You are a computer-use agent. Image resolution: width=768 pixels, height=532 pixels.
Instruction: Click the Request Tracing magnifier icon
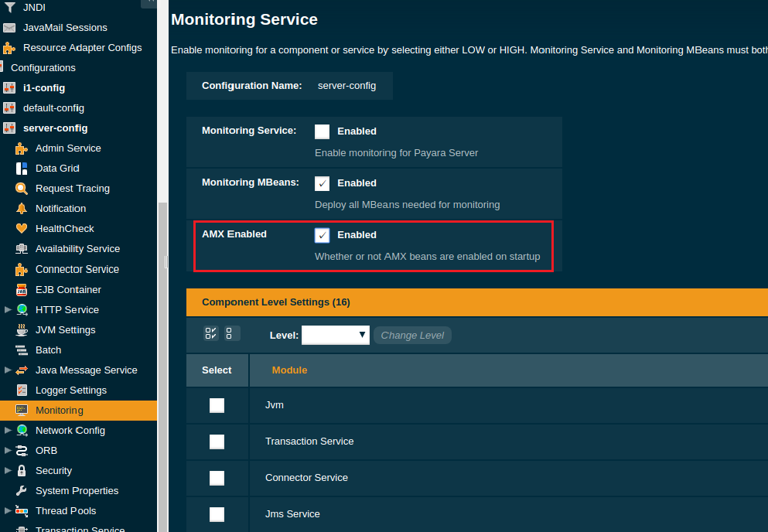pos(22,188)
